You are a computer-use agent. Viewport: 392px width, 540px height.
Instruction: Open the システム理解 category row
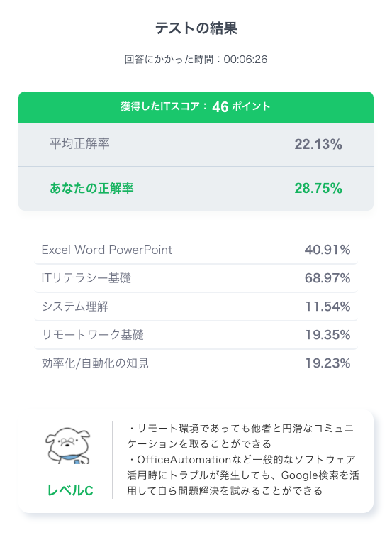coord(196,307)
